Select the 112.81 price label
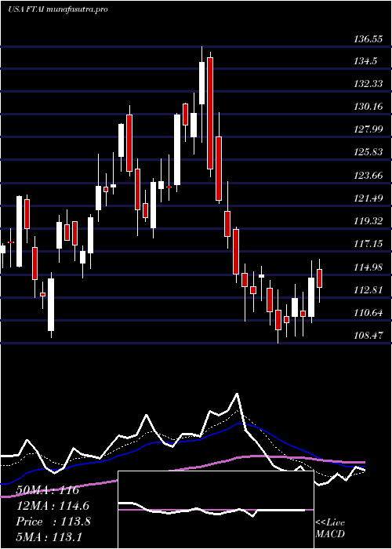The height and width of the screenshot is (549, 392). [x=368, y=290]
